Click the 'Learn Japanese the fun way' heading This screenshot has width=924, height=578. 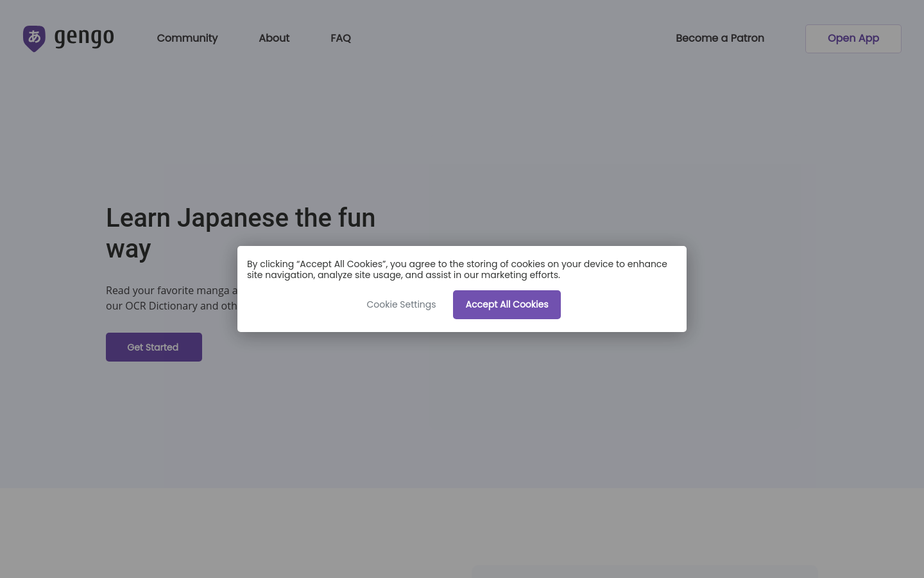point(241,233)
